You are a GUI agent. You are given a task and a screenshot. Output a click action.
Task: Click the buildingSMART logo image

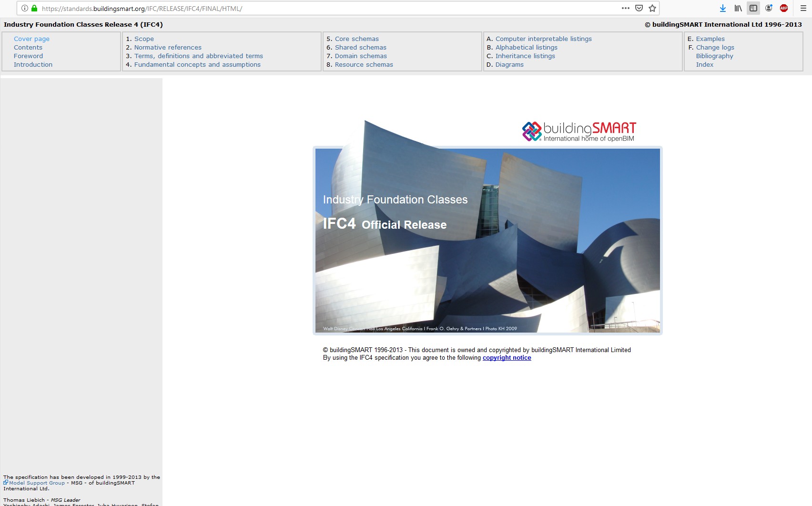tap(579, 132)
